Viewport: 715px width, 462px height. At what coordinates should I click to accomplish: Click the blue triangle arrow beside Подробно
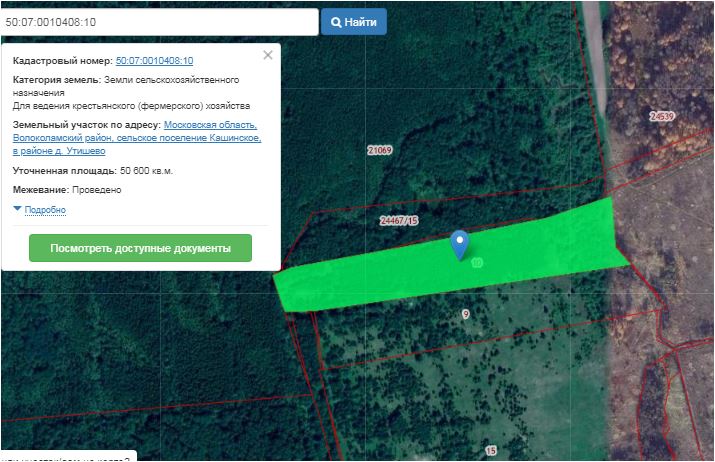tap(17, 209)
